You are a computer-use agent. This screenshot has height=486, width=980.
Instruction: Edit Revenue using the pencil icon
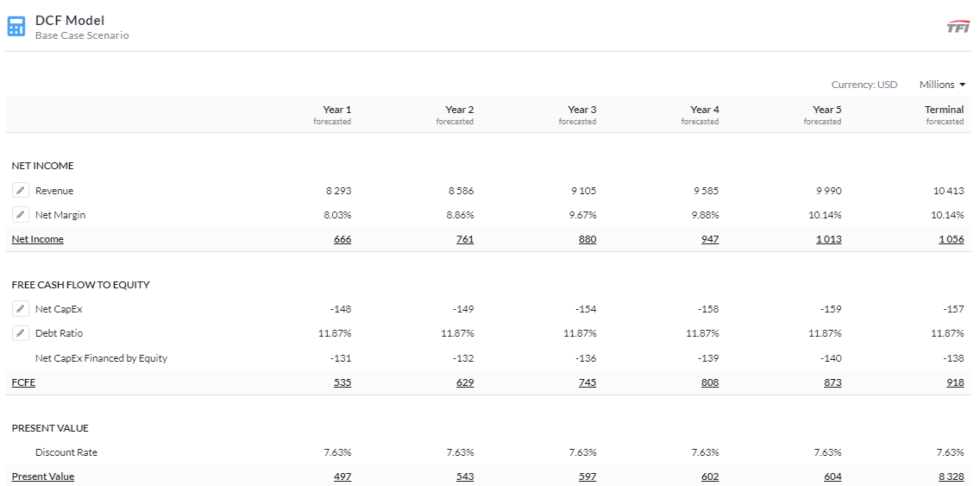(x=21, y=191)
